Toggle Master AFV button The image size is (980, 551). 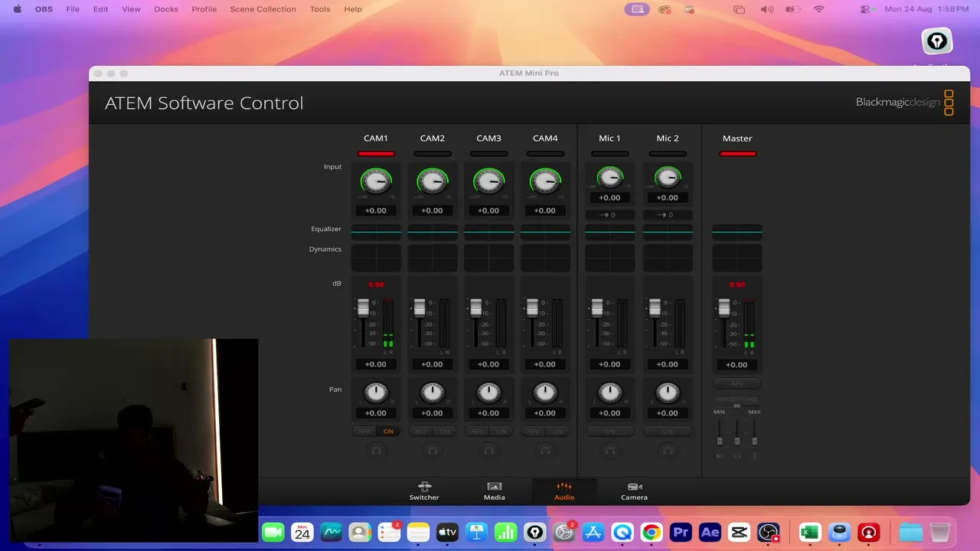pyautogui.click(x=737, y=383)
